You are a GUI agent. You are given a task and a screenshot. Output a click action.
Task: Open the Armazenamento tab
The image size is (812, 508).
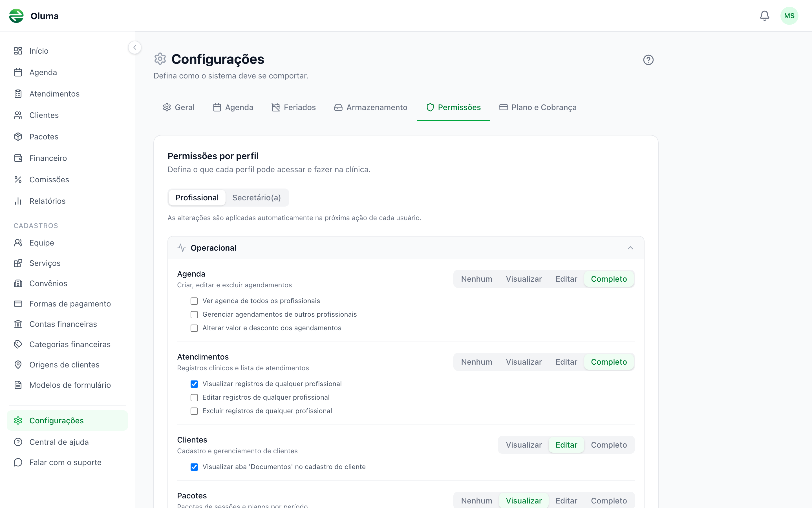pyautogui.click(x=371, y=107)
